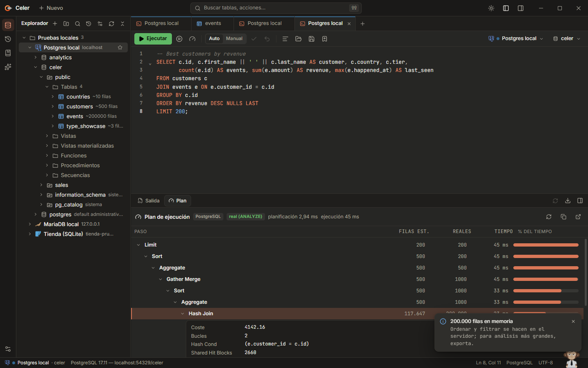Image resolution: width=588 pixels, height=368 pixels.
Task: Select the Plan results tab
Action: click(x=178, y=201)
